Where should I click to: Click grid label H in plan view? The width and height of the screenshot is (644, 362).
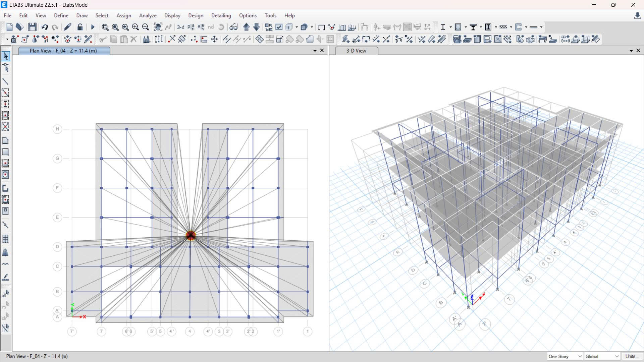pos(57,129)
